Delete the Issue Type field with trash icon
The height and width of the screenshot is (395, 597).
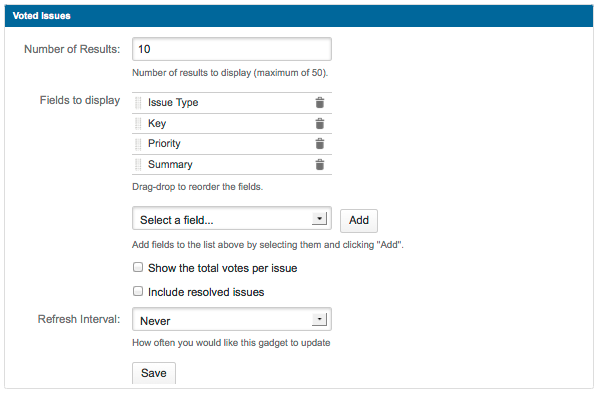tap(320, 102)
